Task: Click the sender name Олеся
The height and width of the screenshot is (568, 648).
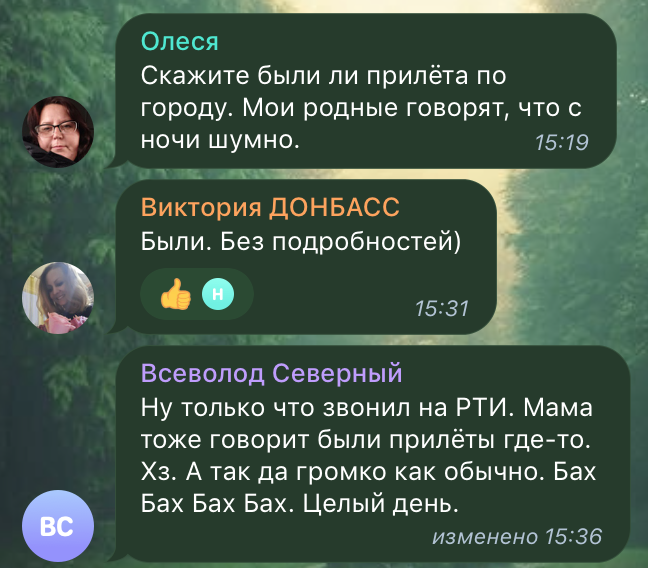Action: pos(179,41)
